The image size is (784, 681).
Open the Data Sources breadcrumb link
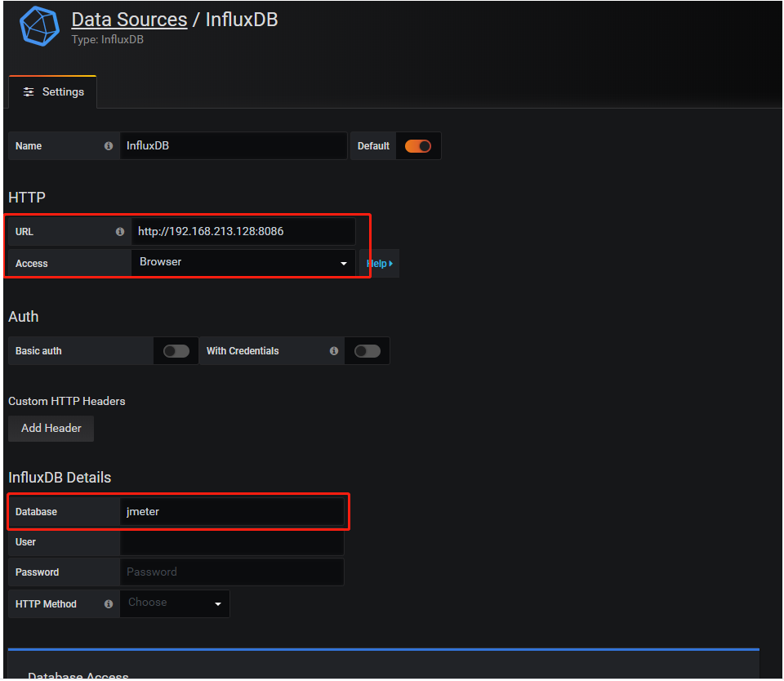click(130, 20)
